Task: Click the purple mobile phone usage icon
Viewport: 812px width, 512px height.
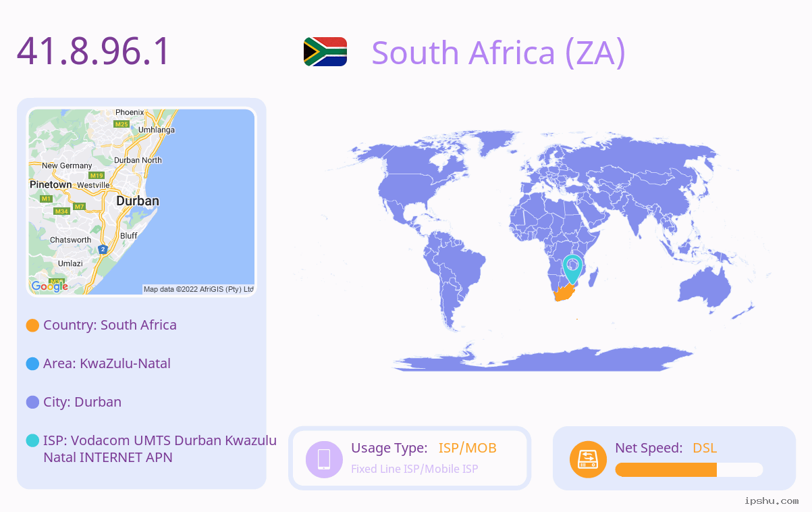Action: point(324,459)
